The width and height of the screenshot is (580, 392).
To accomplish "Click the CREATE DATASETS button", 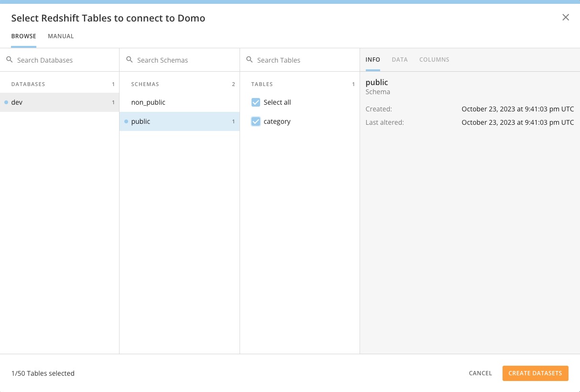I will pyautogui.click(x=535, y=373).
